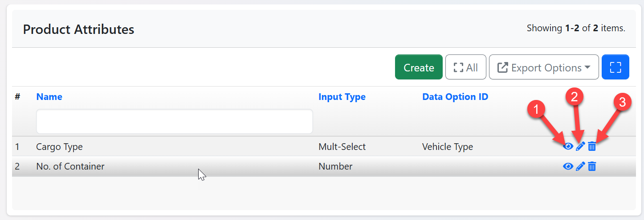Screen dimensions: 644x220
Task: Sort the table by Name column
Action: pos(49,97)
